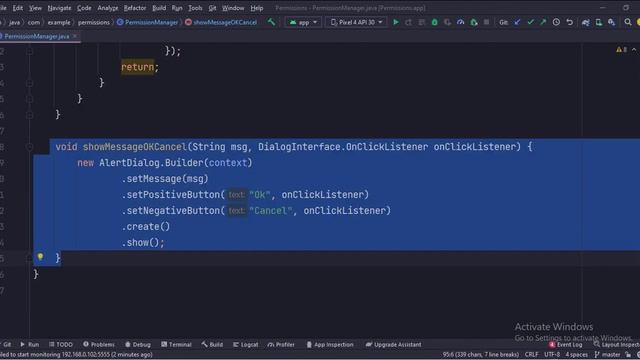
Task: Open the Profiler tool window
Action: pos(281,344)
